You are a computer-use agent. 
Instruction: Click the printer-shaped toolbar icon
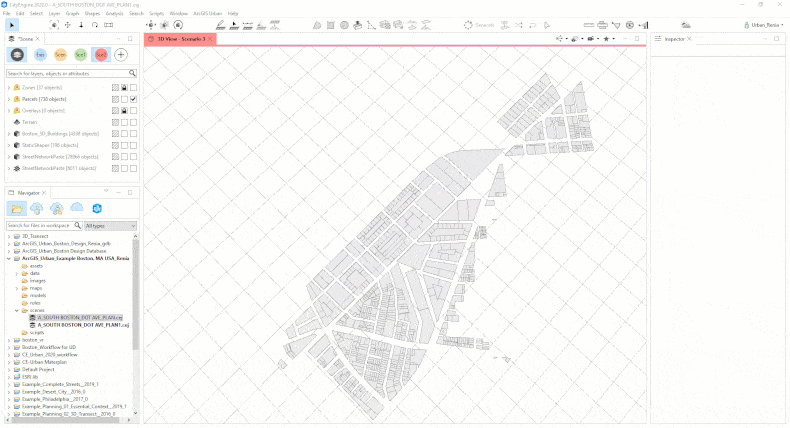[x=603, y=25]
